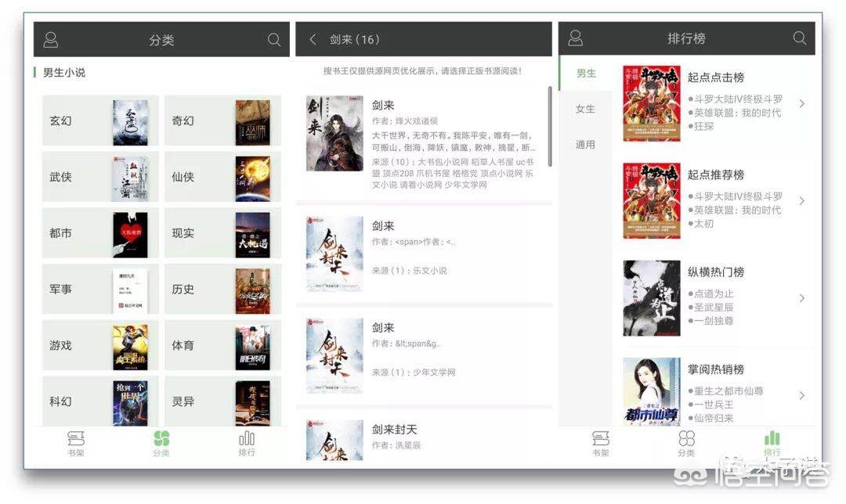Screen dimensions: 846x504
Task: Open user profile icon in 分类 screen
Action: click(51, 39)
